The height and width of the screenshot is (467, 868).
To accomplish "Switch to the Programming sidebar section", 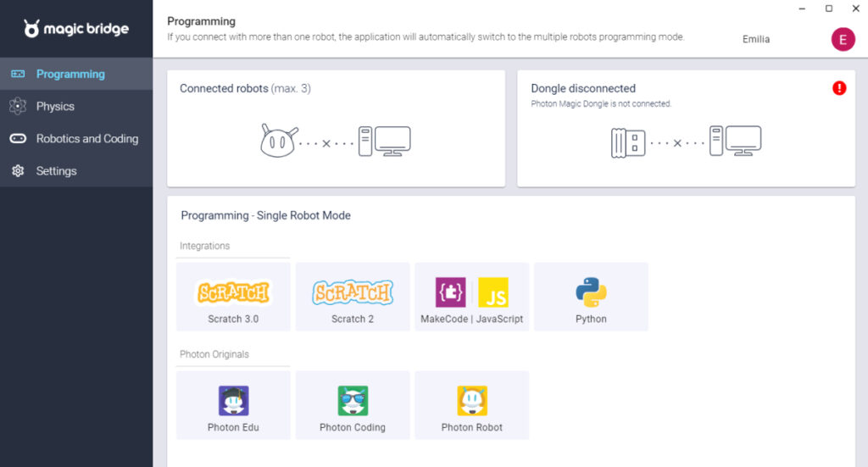I will click(70, 74).
